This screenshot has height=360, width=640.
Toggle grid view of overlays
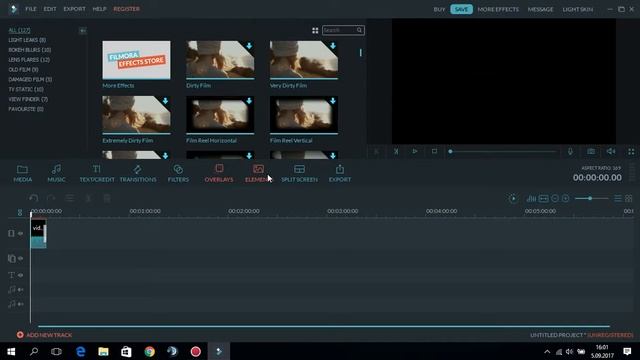[315, 31]
